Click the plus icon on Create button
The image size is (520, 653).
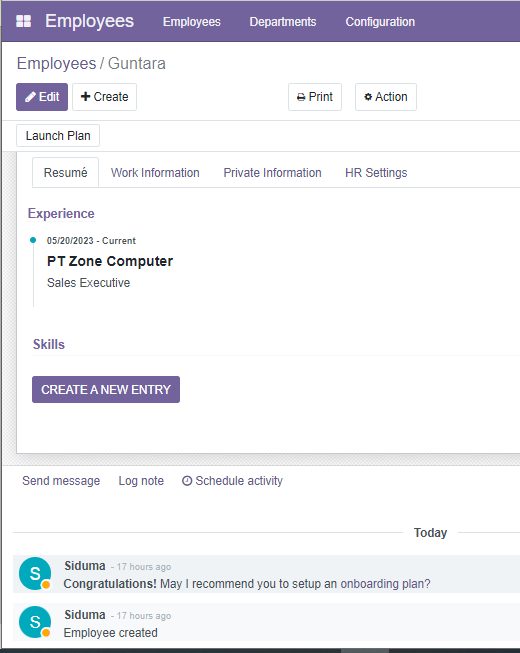85,97
